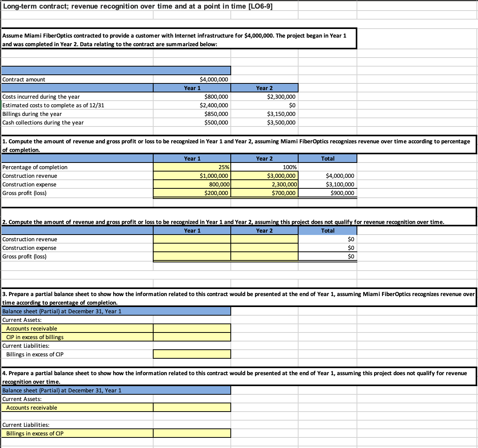Image resolution: width=478 pixels, height=448 pixels.
Task: Select the Total construction expense cell $3,100,000
Action: coord(327,184)
